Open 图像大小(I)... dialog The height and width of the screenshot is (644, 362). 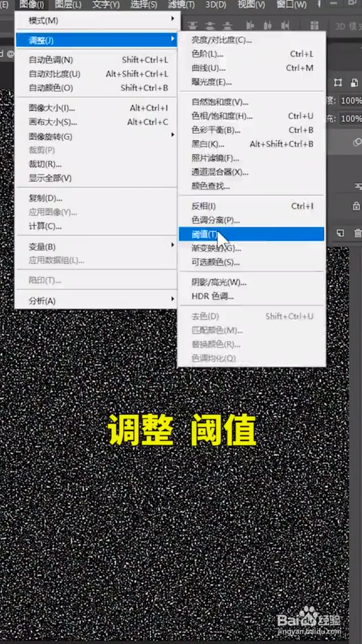coord(96,108)
